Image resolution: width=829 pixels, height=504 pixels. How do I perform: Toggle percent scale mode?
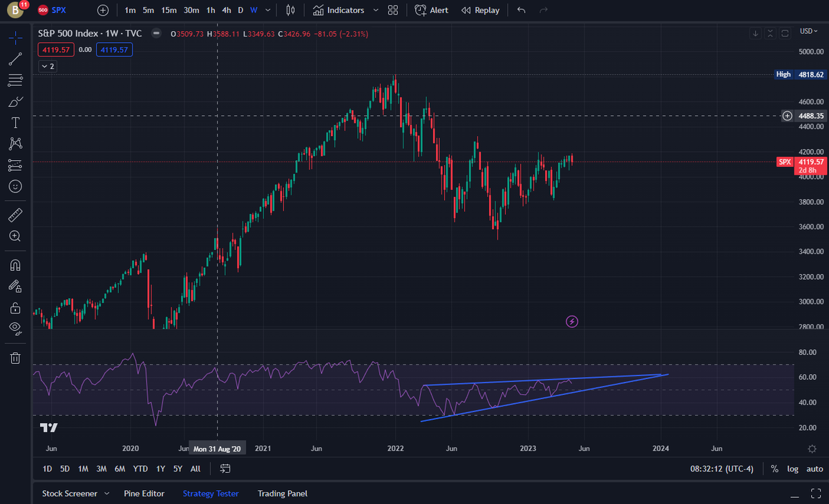pyautogui.click(x=774, y=469)
